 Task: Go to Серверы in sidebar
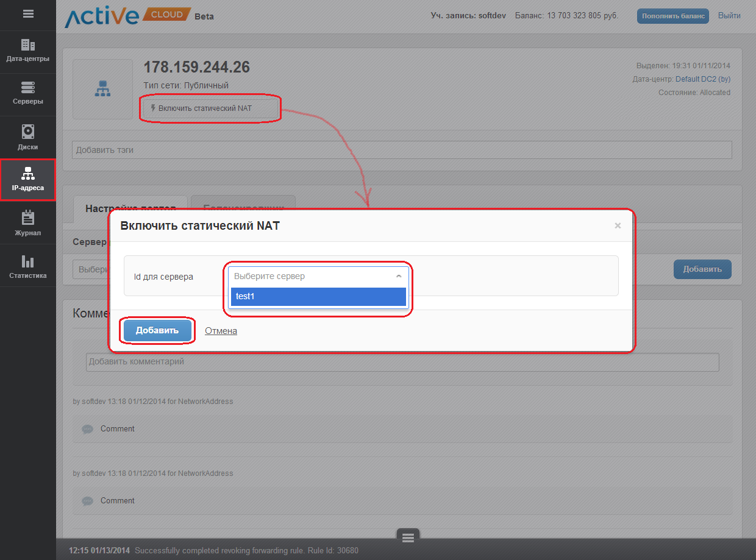click(x=28, y=94)
